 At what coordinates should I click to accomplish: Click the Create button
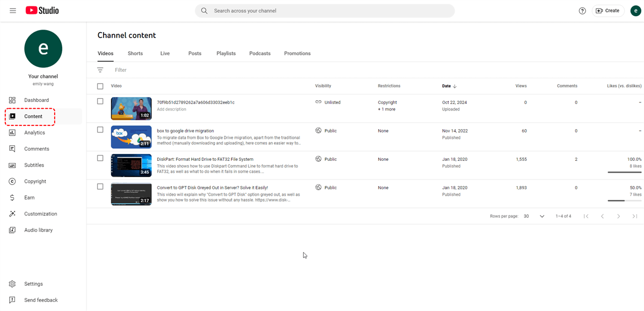[x=608, y=11]
